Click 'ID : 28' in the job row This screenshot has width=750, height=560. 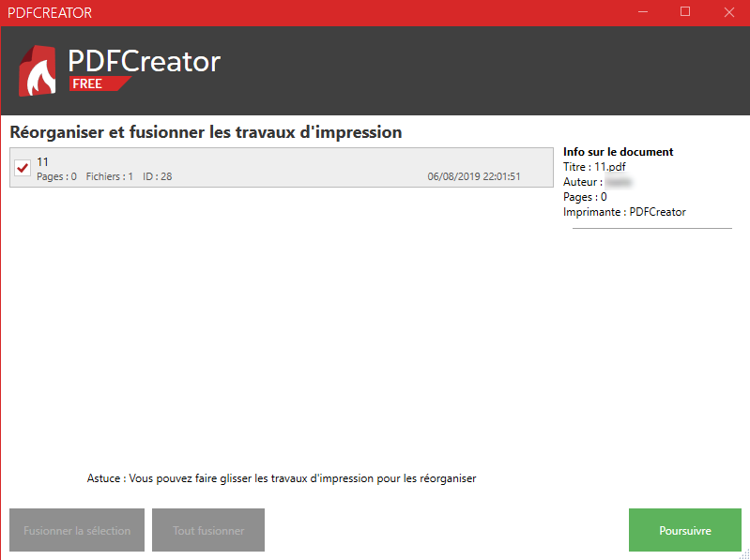click(x=158, y=176)
